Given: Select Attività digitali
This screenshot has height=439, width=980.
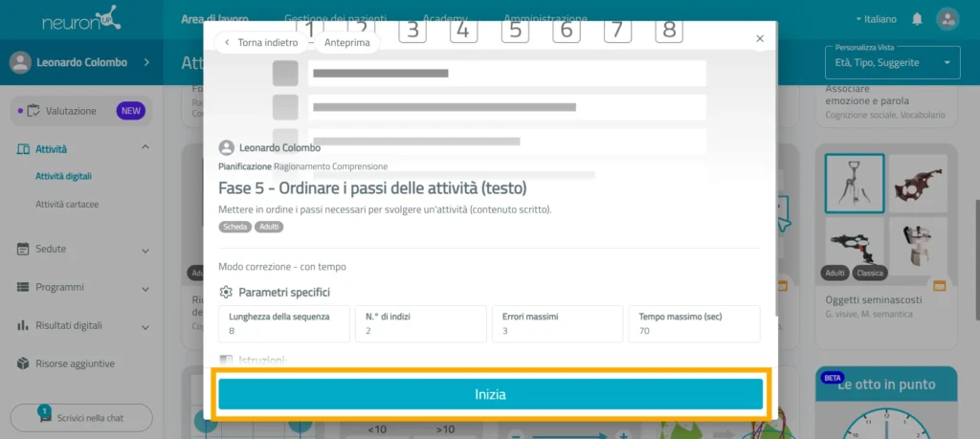Looking at the screenshot, I should (64, 176).
